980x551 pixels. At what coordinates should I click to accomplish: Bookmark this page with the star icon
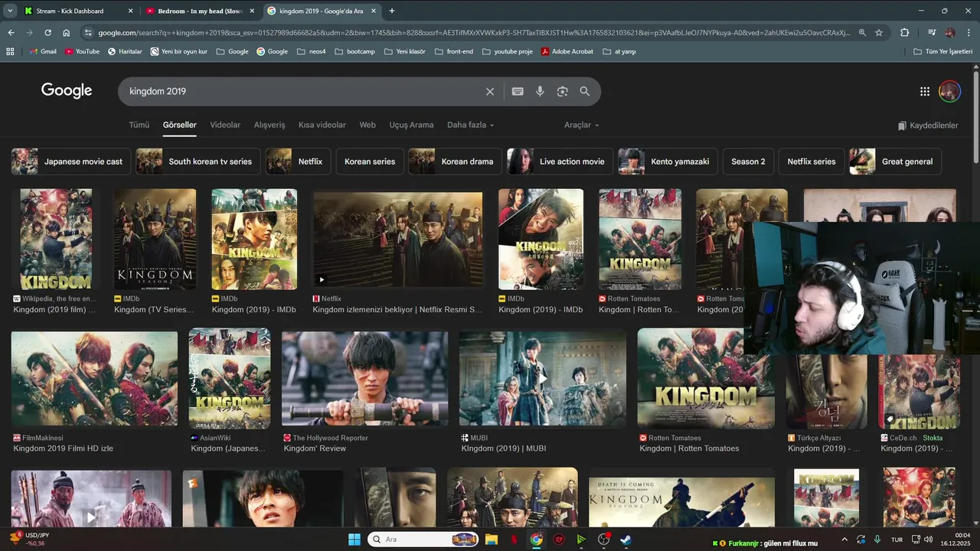879,33
